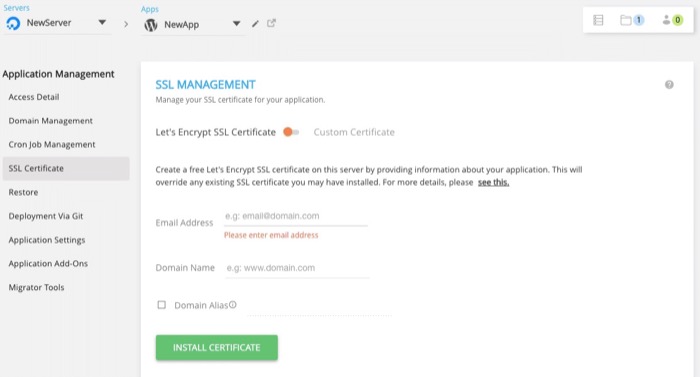The width and height of the screenshot is (700, 377).
Task: Open the server list icon in top toolbar
Action: [598, 20]
